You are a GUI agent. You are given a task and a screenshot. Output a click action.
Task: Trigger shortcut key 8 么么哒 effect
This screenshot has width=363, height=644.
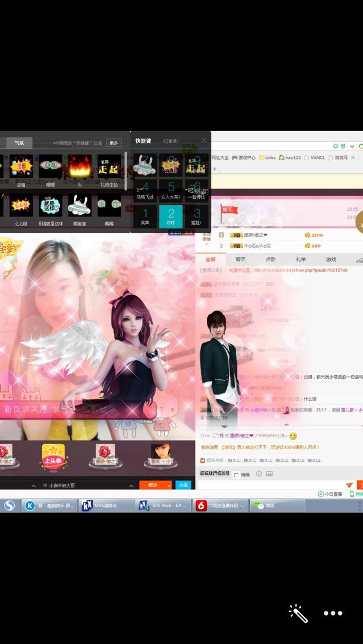pyautogui.click(x=171, y=165)
